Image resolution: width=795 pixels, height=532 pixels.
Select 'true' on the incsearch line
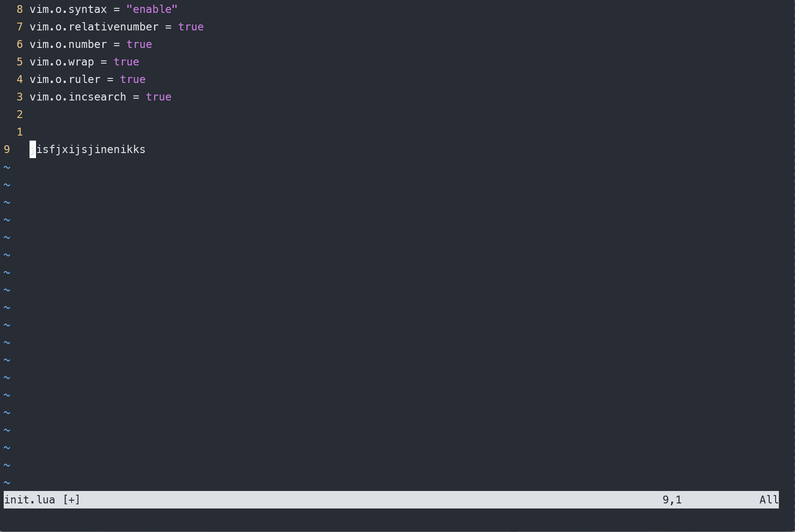[x=159, y=97]
